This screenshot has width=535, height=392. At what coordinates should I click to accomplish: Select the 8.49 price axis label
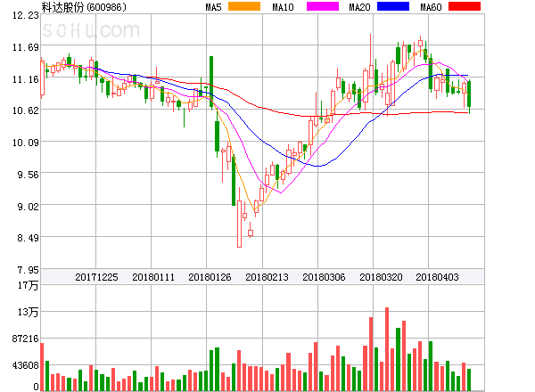[x=28, y=238]
